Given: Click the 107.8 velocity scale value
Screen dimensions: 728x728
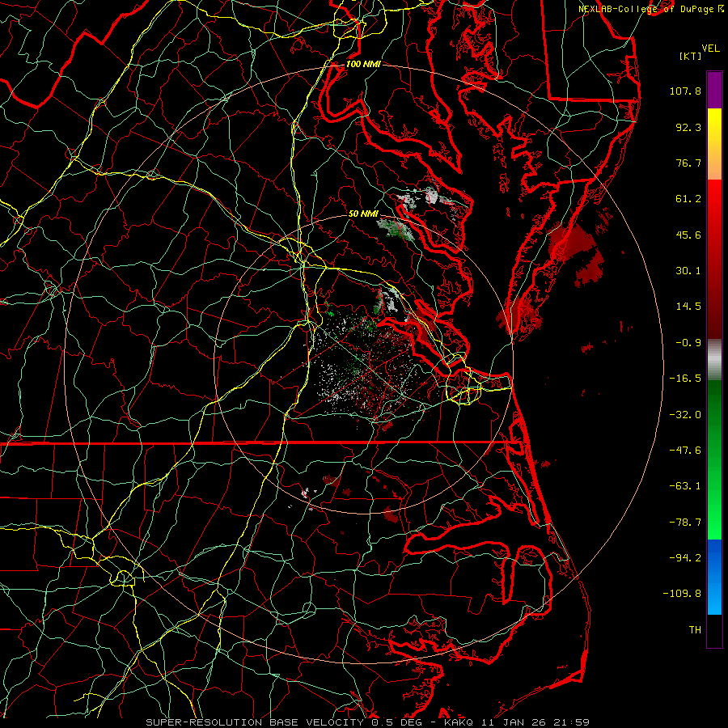Looking at the screenshot, I should click(x=685, y=91).
